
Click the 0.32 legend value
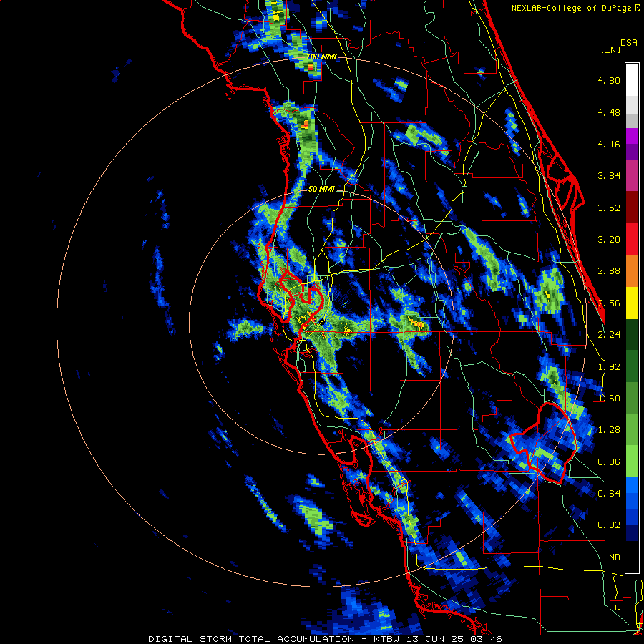pyautogui.click(x=609, y=525)
